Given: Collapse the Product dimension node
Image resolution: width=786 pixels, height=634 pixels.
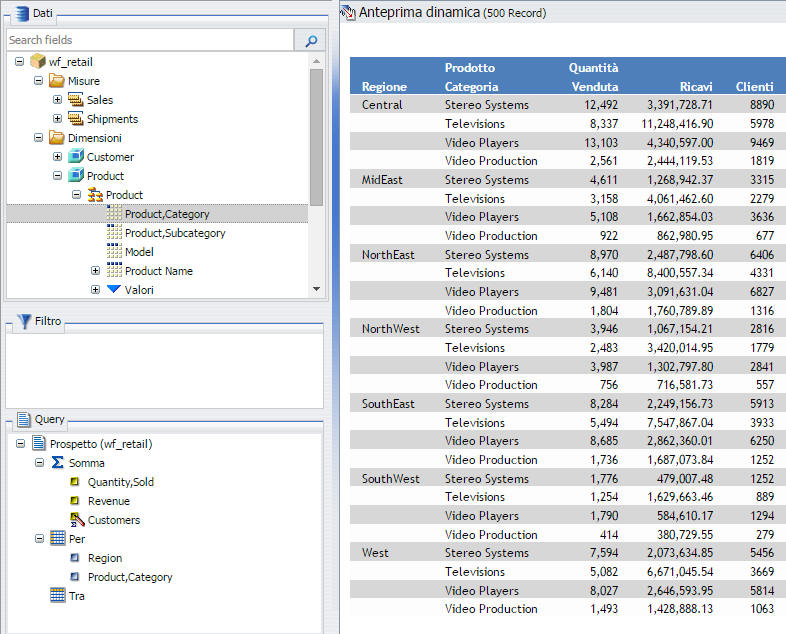Looking at the screenshot, I should pos(58,175).
